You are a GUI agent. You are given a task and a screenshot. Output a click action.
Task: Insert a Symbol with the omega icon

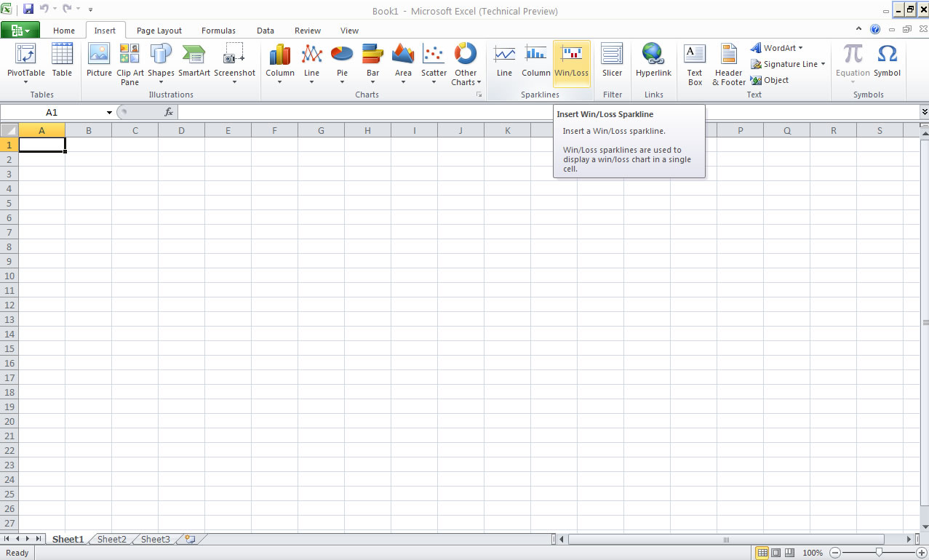(x=887, y=64)
